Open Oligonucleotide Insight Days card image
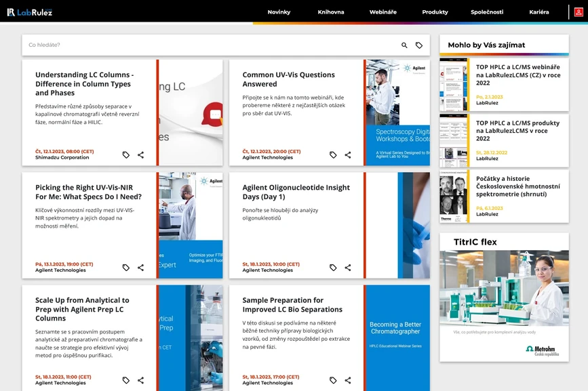The image size is (588, 391). point(398,225)
